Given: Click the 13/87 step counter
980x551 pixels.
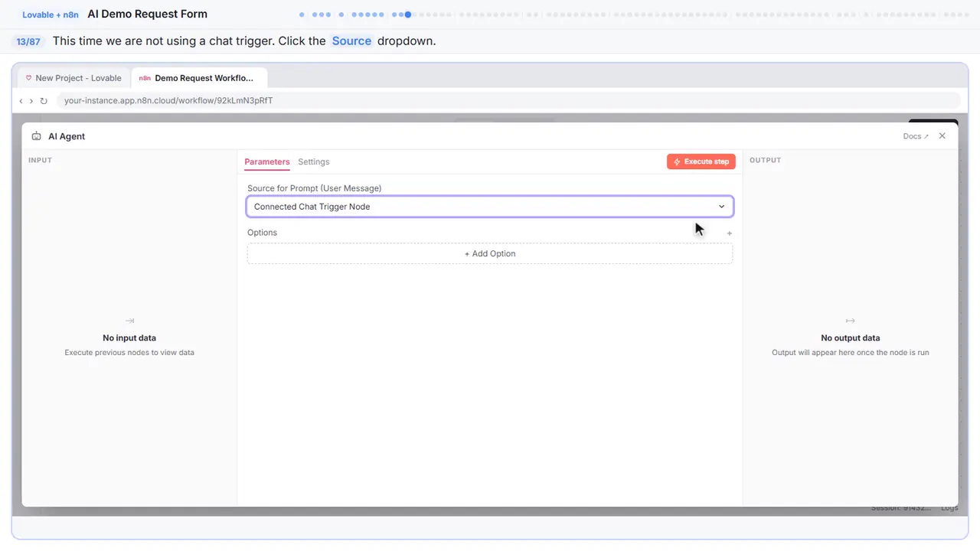Looking at the screenshot, I should pos(28,42).
